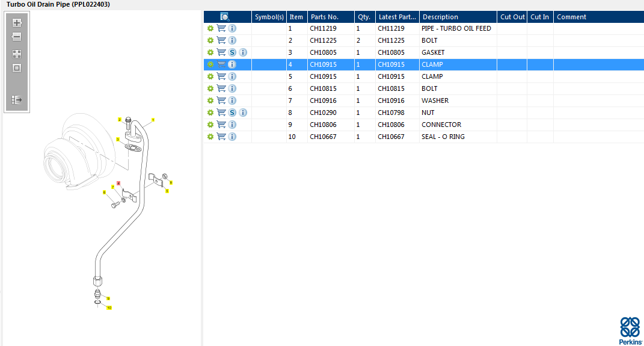Add item 2 BOLT CH11225 to cart
The width and height of the screenshot is (644, 346).
coord(221,40)
